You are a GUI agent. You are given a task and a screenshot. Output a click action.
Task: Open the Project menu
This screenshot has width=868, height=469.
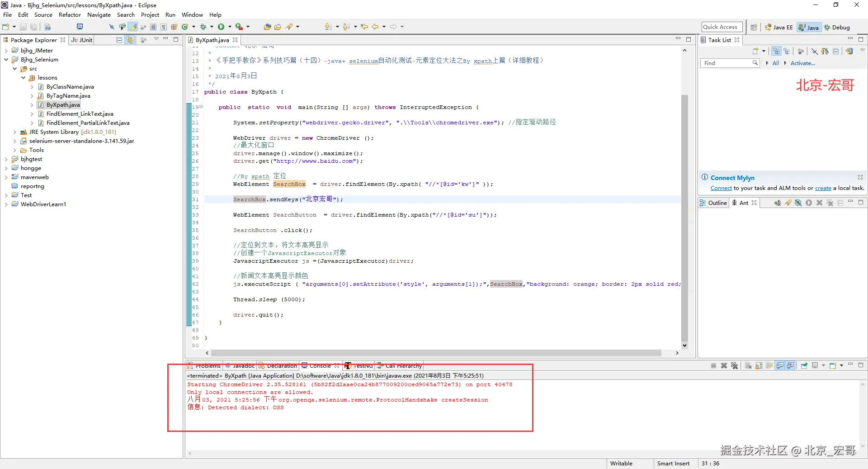pyautogui.click(x=150, y=15)
